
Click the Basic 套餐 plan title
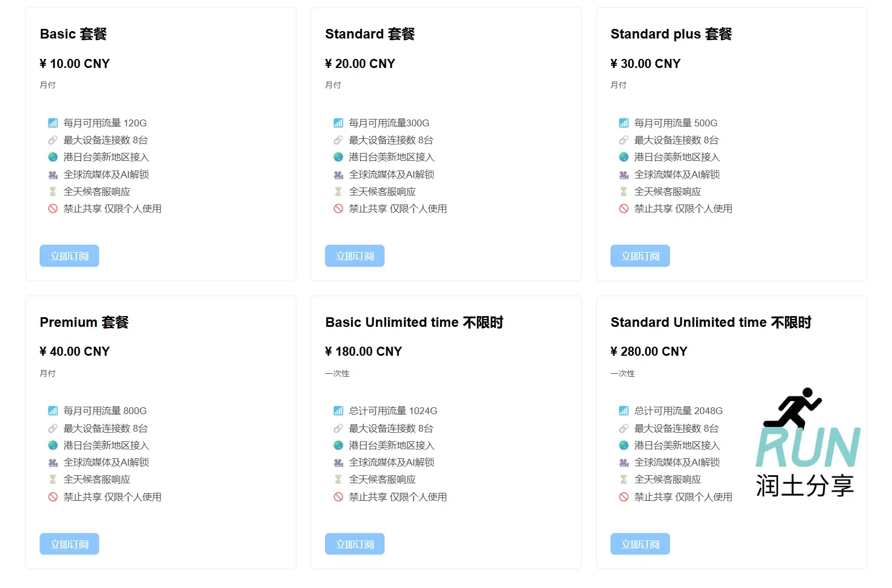pos(72,34)
